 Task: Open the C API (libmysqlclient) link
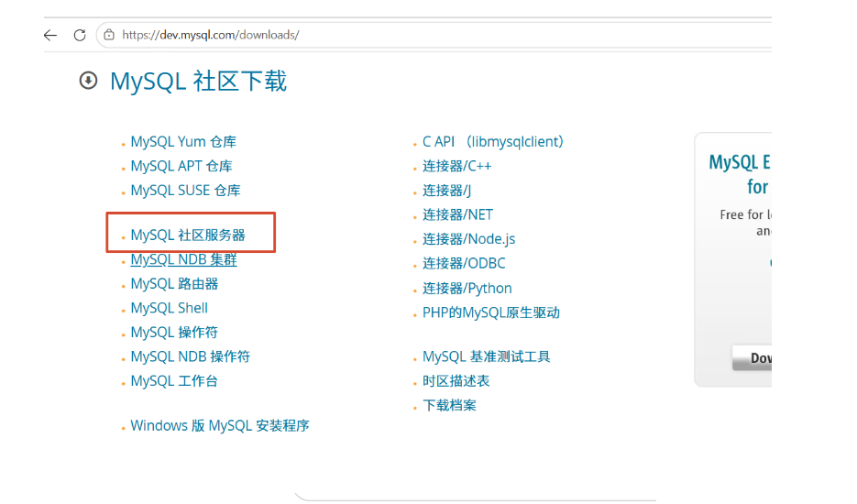coord(493,142)
